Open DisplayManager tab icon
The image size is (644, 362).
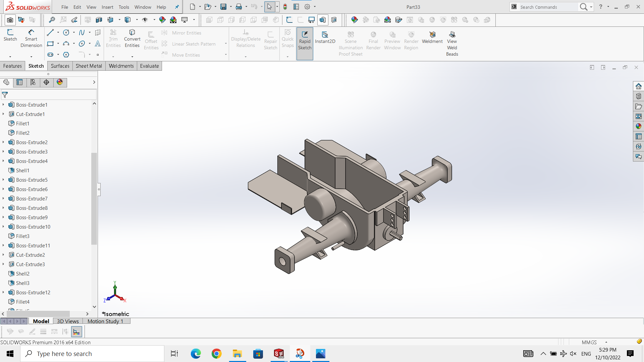point(60,82)
